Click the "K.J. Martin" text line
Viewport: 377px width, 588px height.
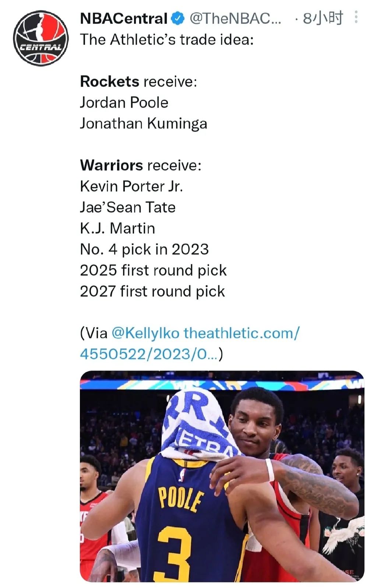point(117,228)
